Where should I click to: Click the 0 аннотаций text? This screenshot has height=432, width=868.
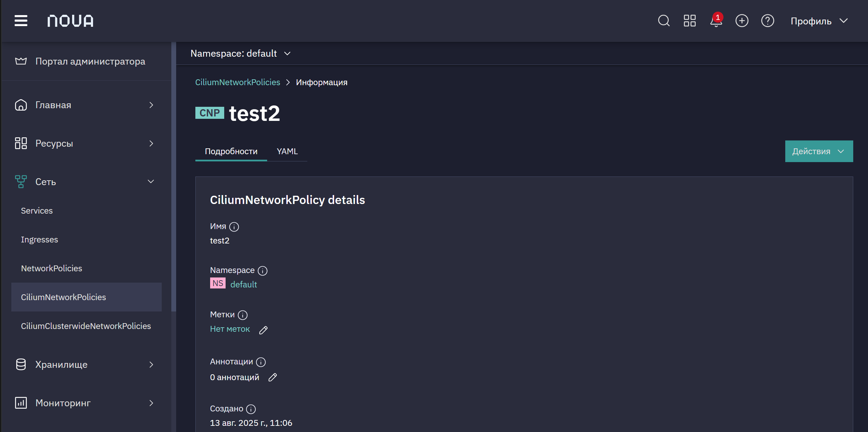(235, 377)
